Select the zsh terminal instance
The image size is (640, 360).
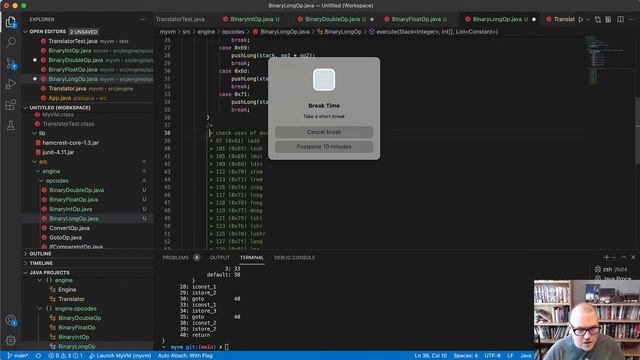tap(611, 269)
